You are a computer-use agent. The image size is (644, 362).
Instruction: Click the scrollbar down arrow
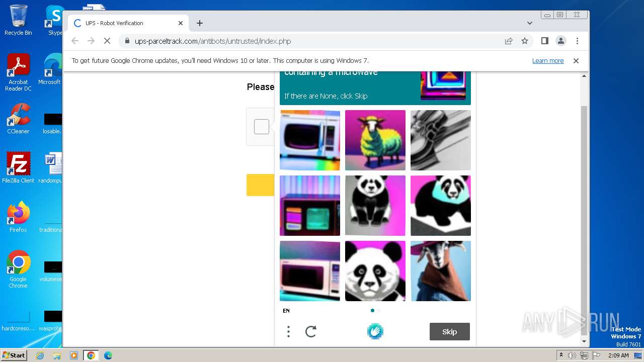584,341
